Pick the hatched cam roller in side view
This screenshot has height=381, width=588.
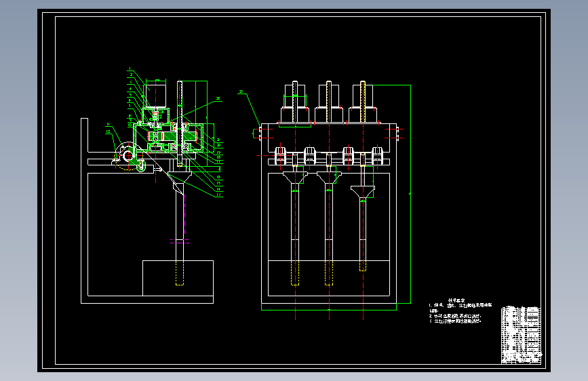pyautogui.click(x=128, y=155)
